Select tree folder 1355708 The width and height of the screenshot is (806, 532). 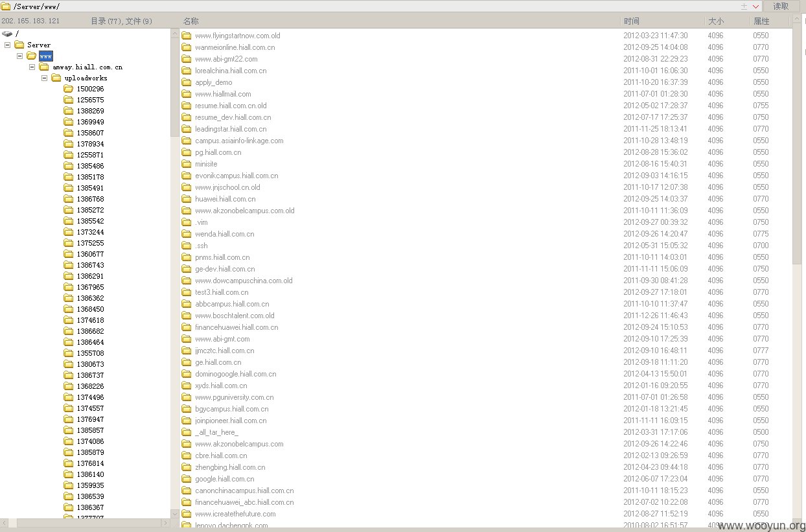pos(90,353)
